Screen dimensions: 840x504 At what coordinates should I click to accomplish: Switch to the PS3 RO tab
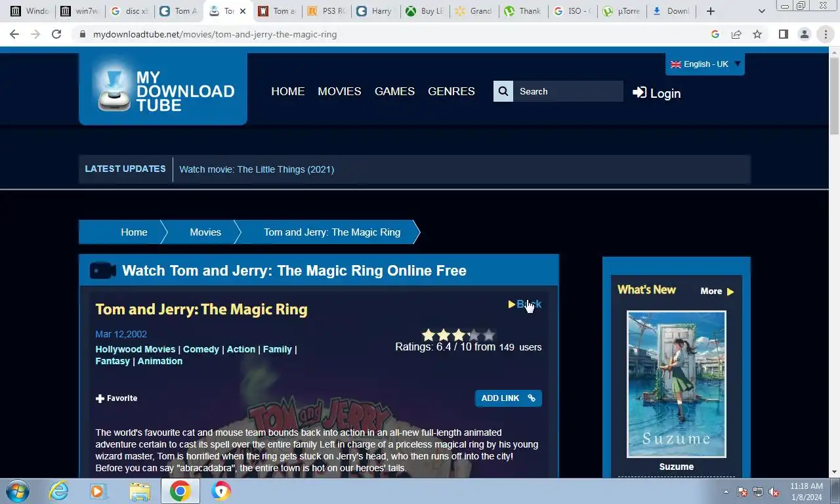pos(326,11)
